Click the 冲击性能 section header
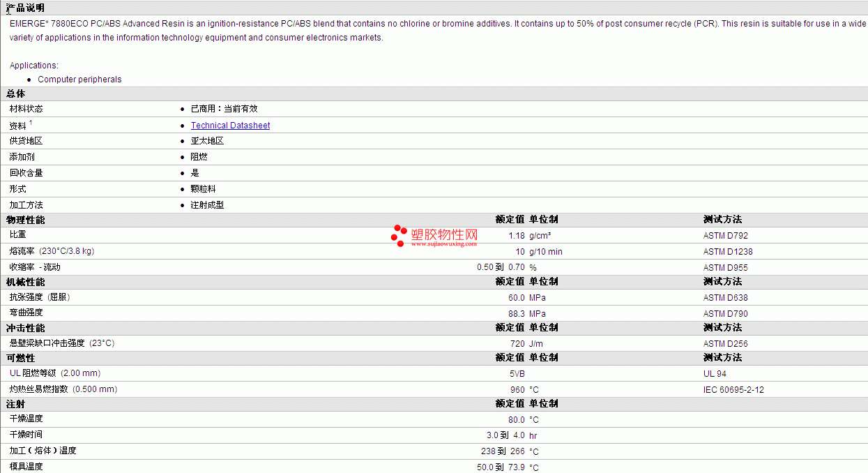This screenshot has height=473, width=868. click(25, 328)
